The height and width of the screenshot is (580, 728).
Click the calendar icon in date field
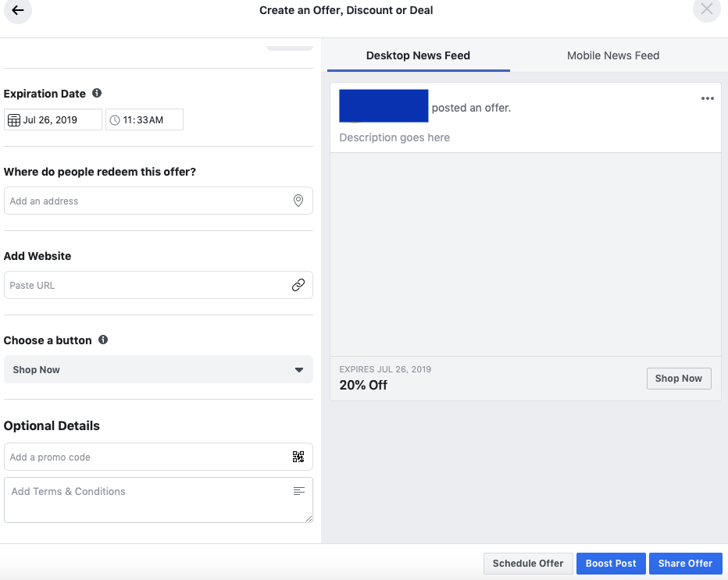click(13, 120)
